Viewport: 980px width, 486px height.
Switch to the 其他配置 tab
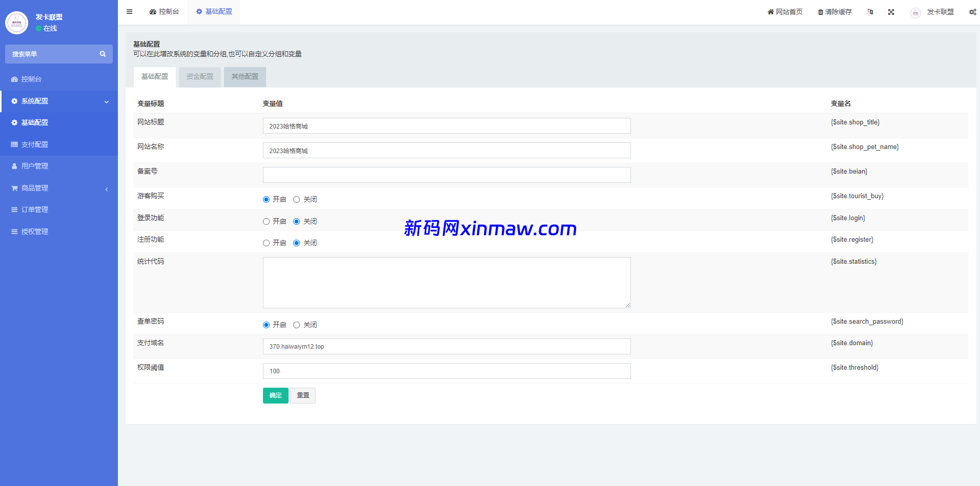tap(244, 77)
